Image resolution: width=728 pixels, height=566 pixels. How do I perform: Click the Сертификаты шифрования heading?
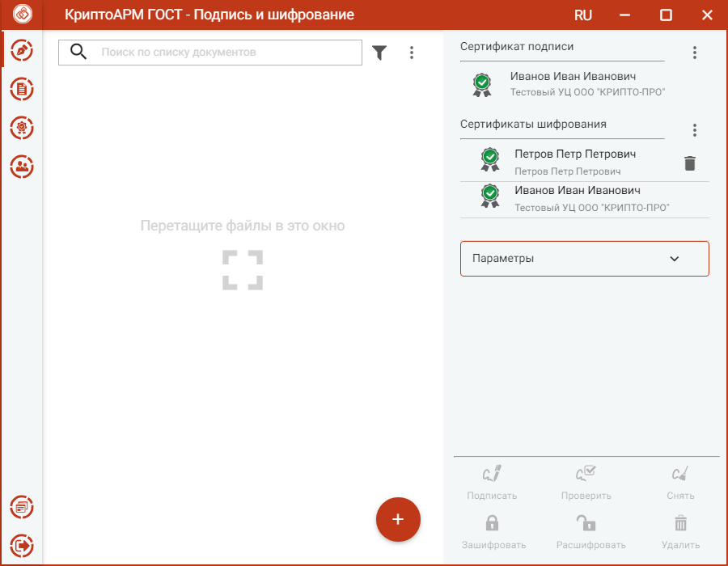coord(533,124)
